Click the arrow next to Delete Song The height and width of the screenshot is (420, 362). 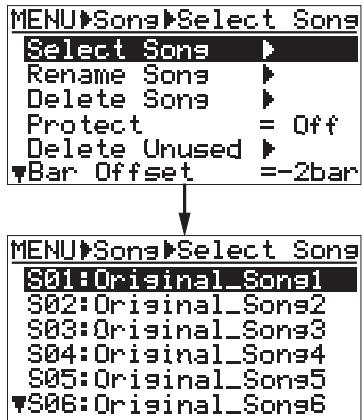tap(268, 99)
